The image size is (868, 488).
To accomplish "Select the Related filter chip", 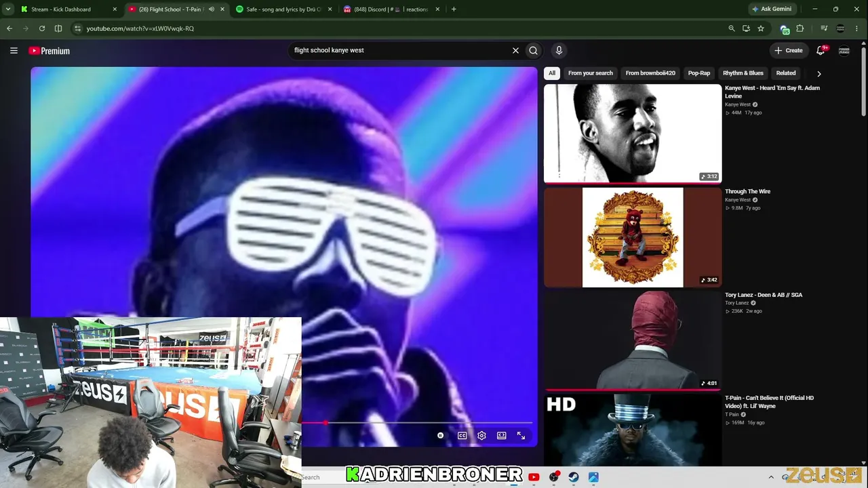I will [x=786, y=73].
